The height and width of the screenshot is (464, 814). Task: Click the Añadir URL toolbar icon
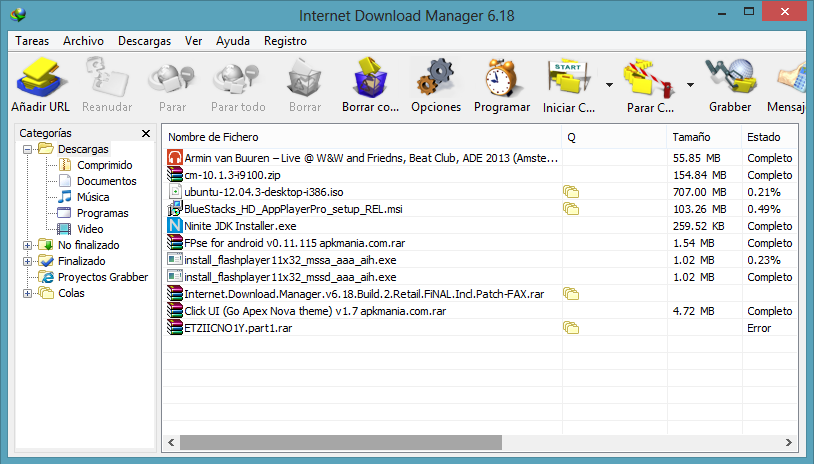click(40, 78)
